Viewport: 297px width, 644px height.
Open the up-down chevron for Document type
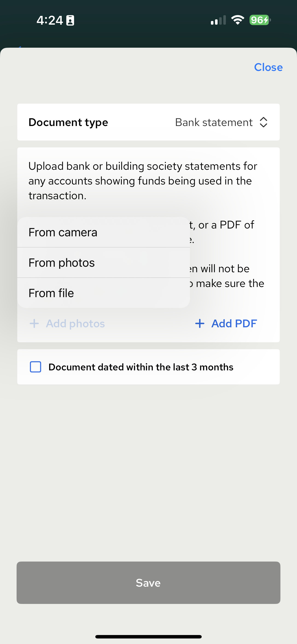(263, 122)
